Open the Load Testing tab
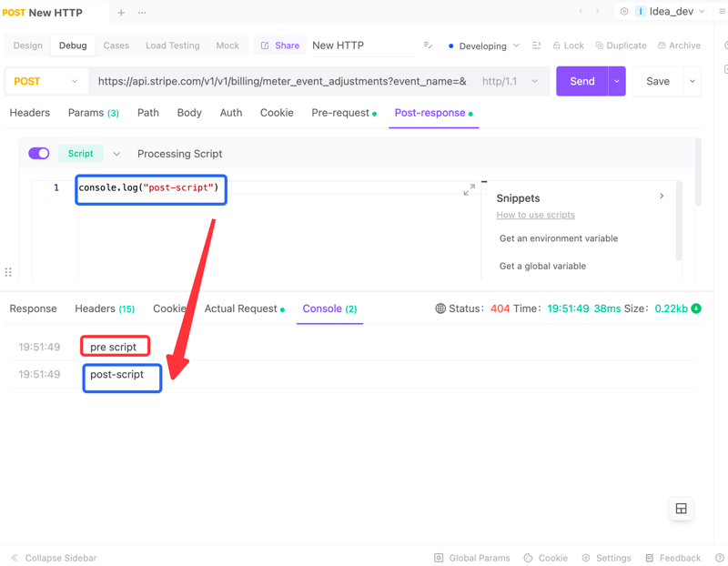 pos(172,45)
